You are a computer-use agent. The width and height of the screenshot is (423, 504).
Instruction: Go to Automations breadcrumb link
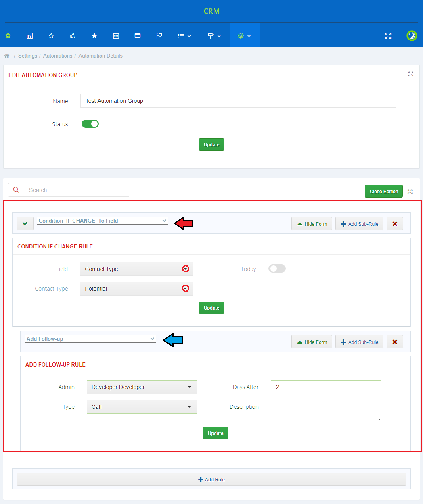point(58,56)
